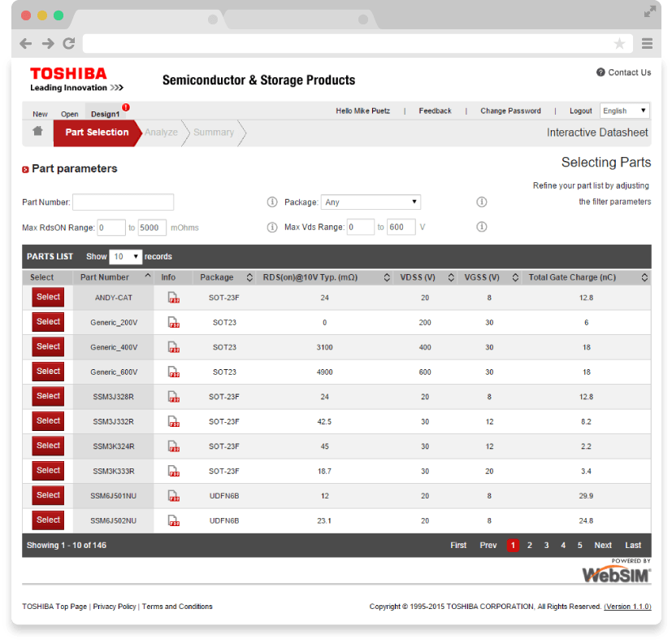The image size is (672, 644).
Task: Open PDF datasheet for SSM3J332R
Action: 174,421
